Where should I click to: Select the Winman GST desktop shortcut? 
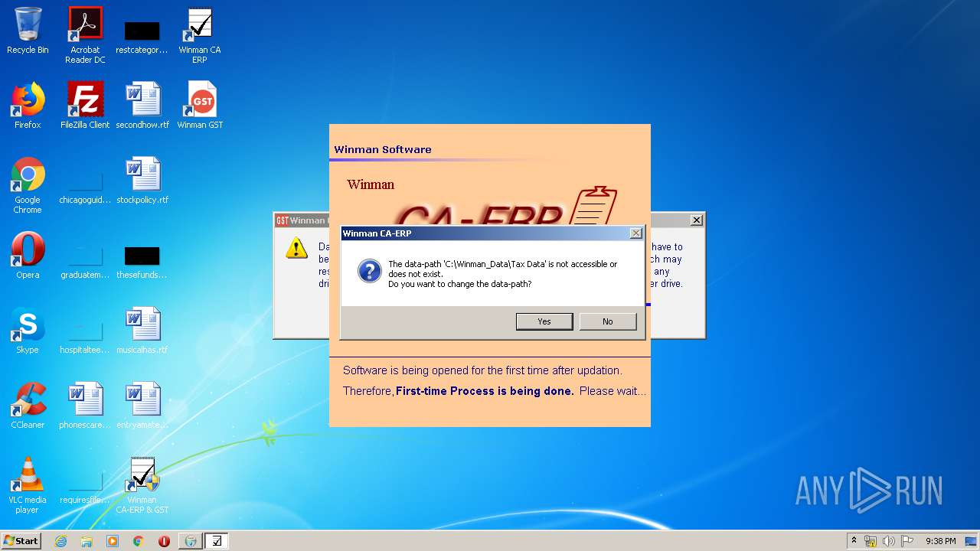[200, 106]
